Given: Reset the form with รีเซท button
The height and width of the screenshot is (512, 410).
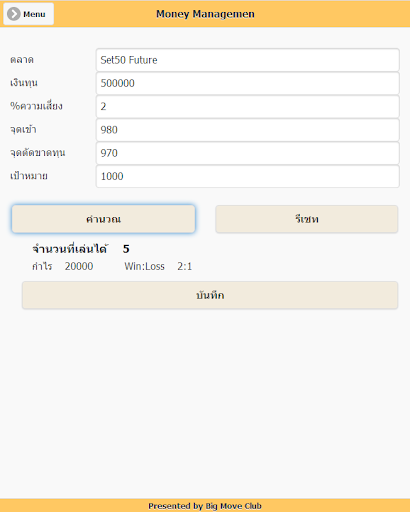Looking at the screenshot, I should tap(307, 219).
